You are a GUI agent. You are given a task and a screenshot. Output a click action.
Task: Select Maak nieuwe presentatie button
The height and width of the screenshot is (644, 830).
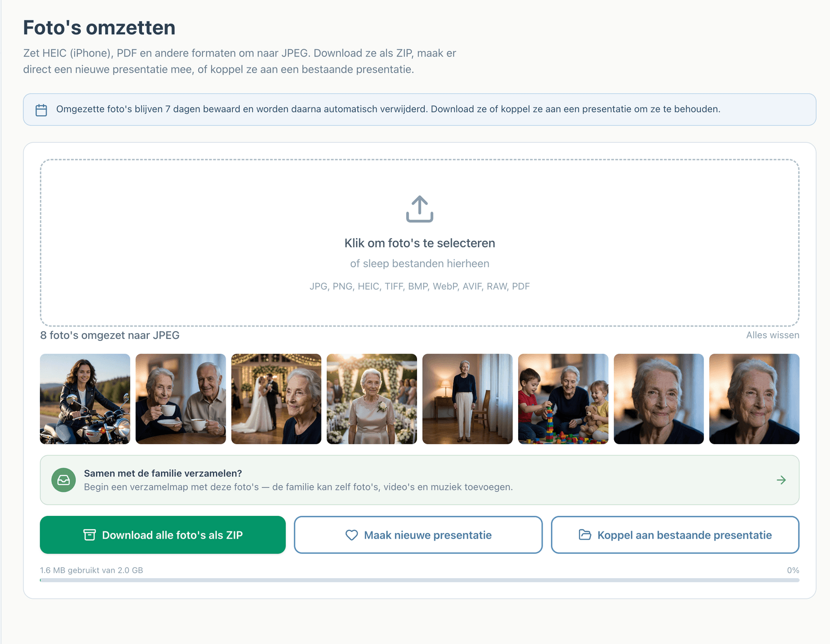[x=418, y=535]
